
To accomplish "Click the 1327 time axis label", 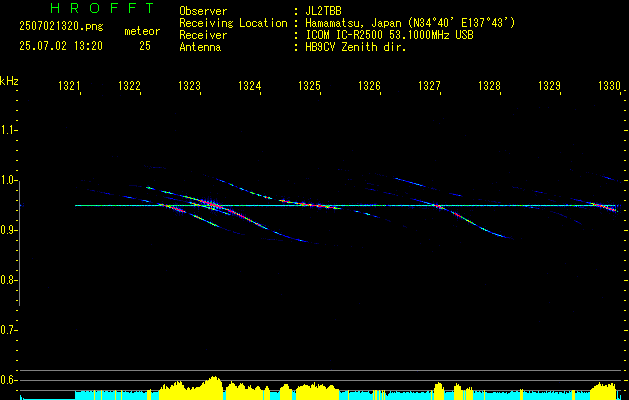I will 429,86.
